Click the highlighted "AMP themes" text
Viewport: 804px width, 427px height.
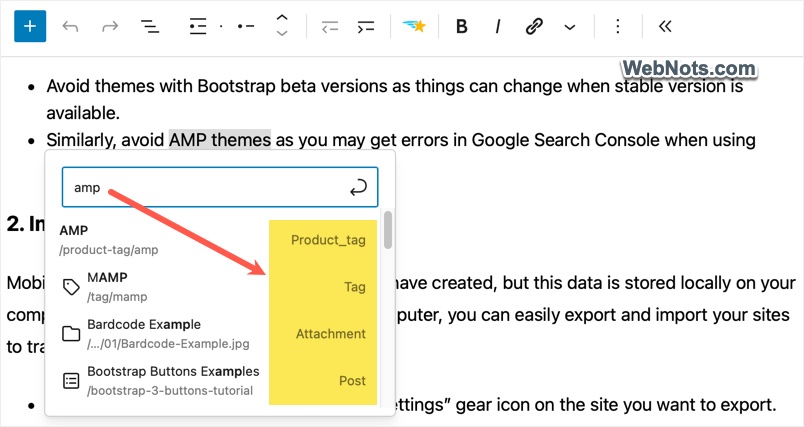point(220,139)
